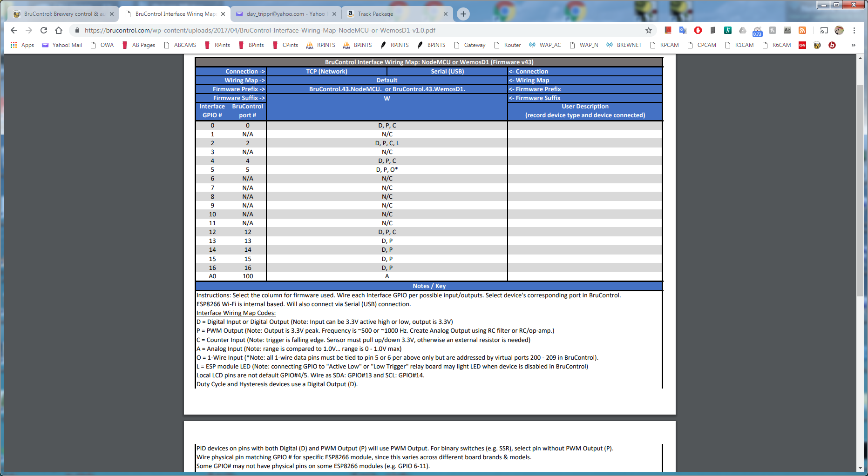Click the interface GPIO 'A0' cell
Screen dimensions: 868x476
pos(212,276)
